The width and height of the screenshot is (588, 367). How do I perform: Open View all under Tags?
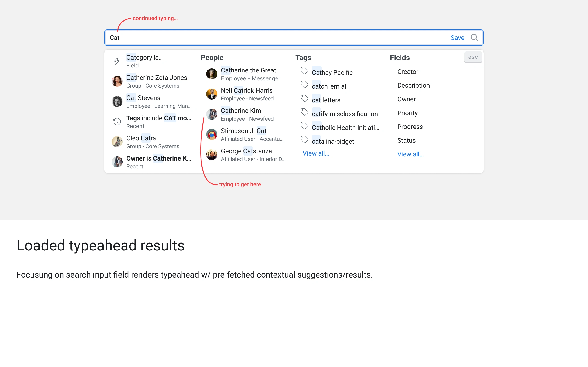pyautogui.click(x=316, y=153)
